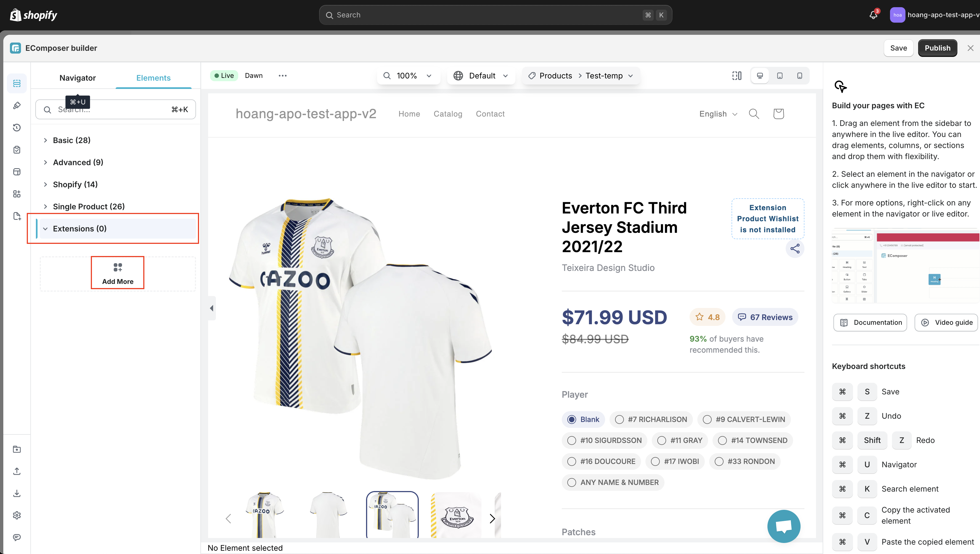
Task: Choose ANY NAME & NUMBER option
Action: click(571, 482)
